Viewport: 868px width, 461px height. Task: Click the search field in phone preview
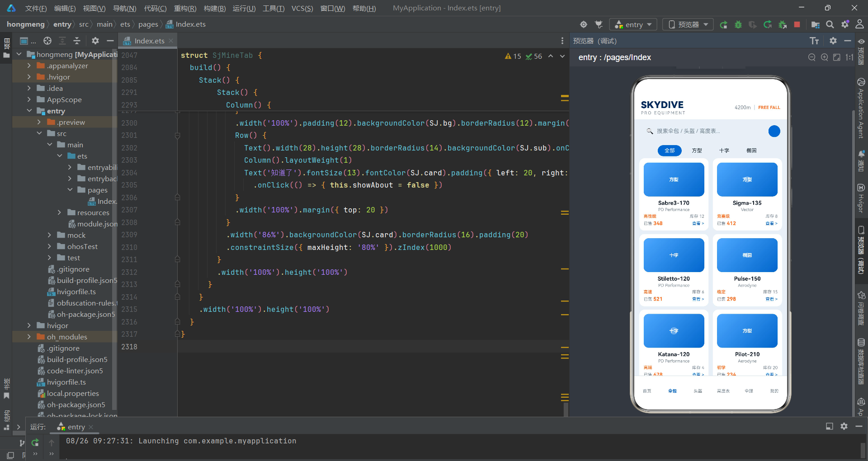pyautogui.click(x=703, y=131)
